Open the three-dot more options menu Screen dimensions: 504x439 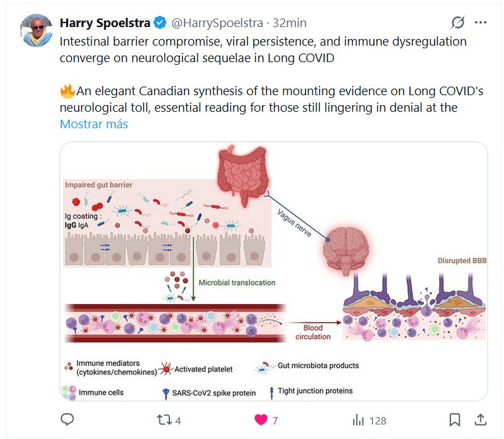(x=481, y=22)
